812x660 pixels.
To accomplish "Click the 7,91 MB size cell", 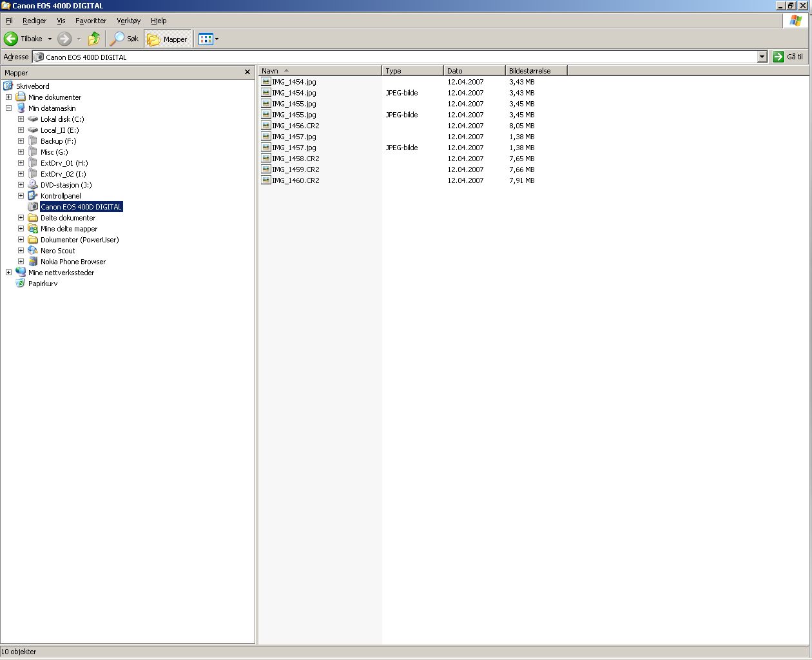I will 521,180.
